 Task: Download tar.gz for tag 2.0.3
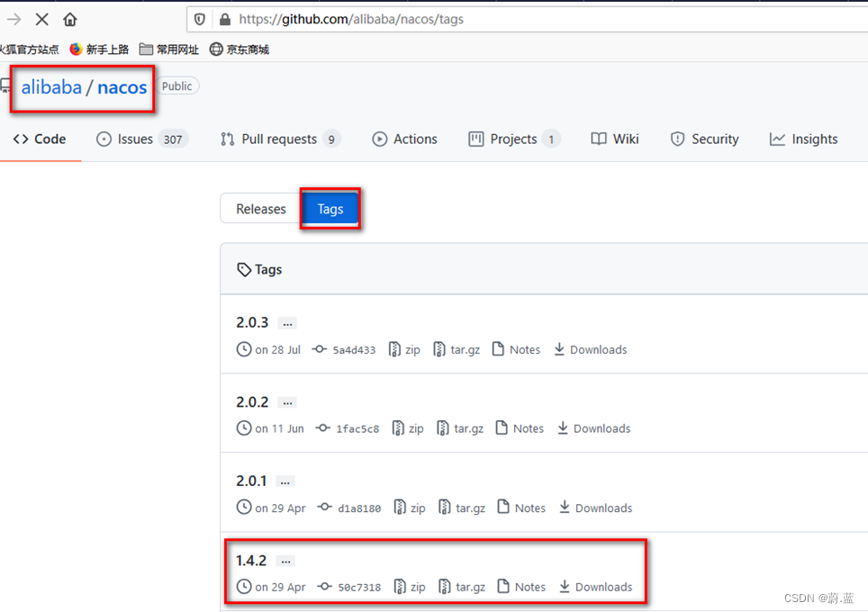point(457,350)
